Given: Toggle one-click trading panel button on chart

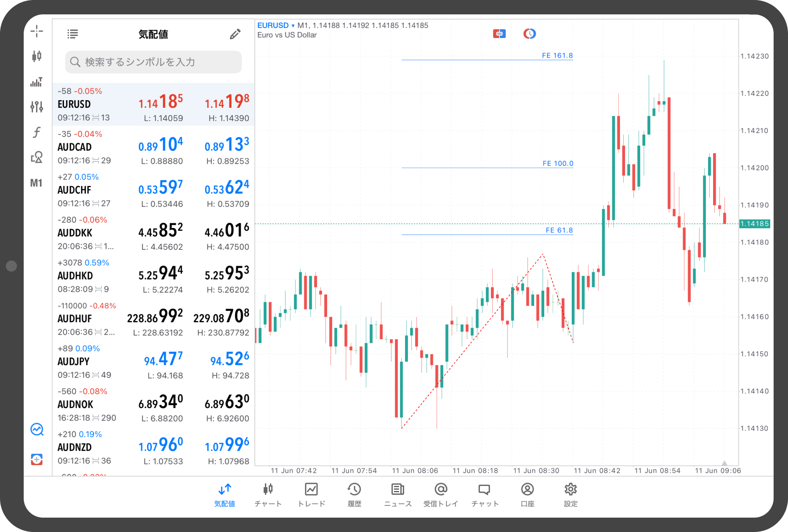Looking at the screenshot, I should [x=499, y=34].
